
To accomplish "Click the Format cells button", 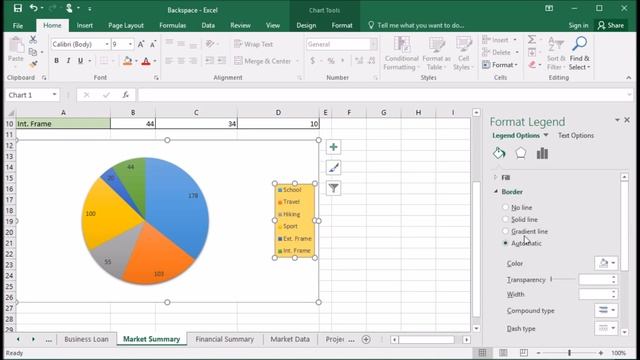I will (x=500, y=64).
